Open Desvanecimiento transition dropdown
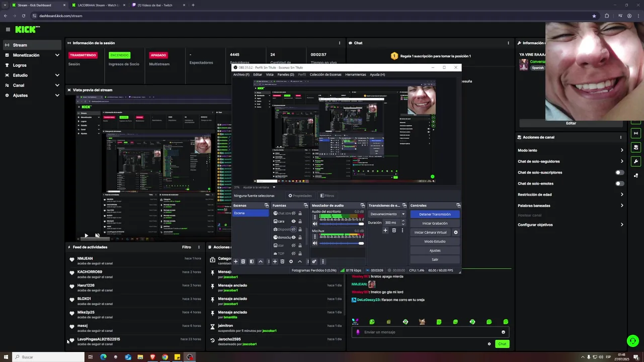 [387, 214]
